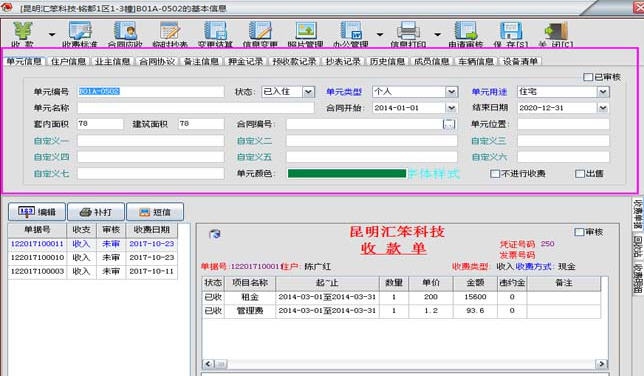Select the bill row 122017100011
Screen dimensions: 644x376
tap(93, 244)
